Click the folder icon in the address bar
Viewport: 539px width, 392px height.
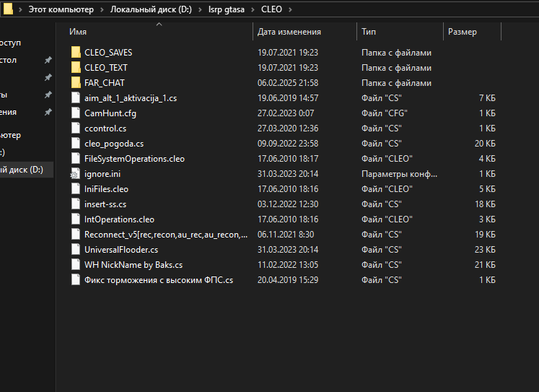(8, 10)
